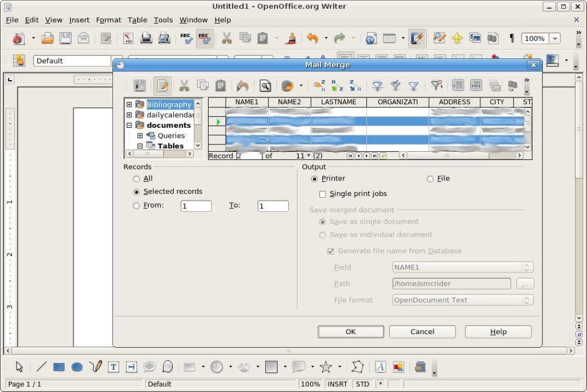Screen dimensions: 587x392
Task: Open page preview icon
Action: click(x=164, y=38)
